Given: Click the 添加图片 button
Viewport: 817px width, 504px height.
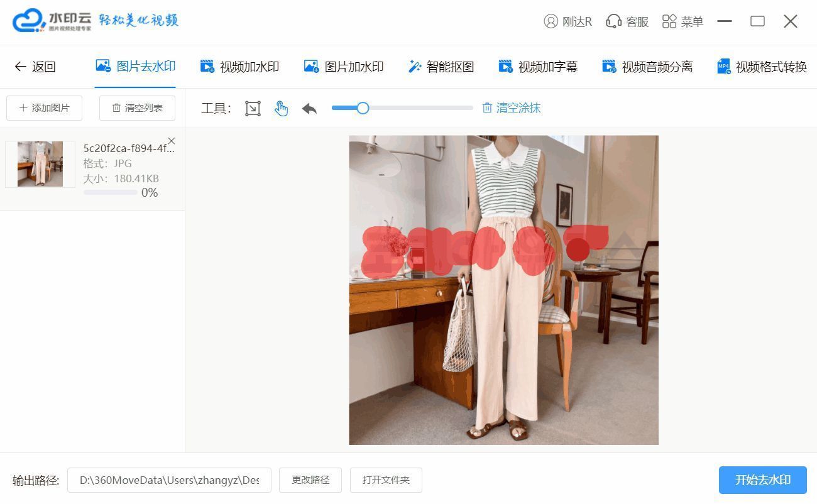Looking at the screenshot, I should (44, 108).
